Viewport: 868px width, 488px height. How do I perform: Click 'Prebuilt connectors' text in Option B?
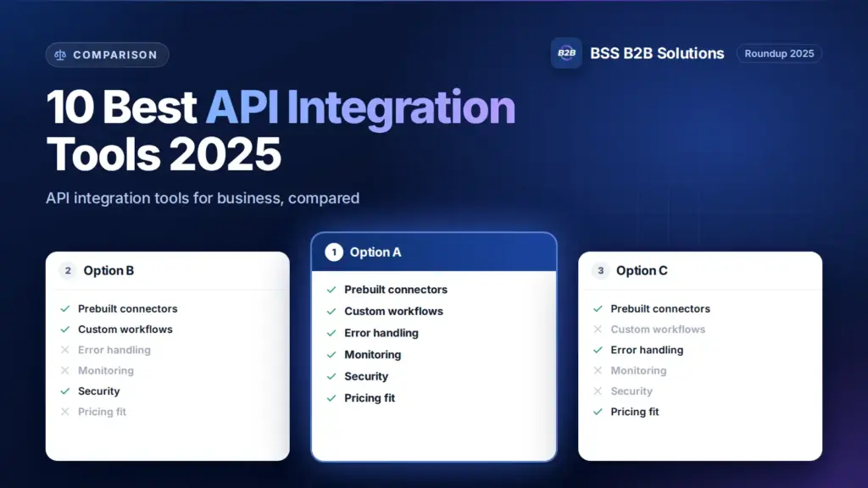(127, 308)
